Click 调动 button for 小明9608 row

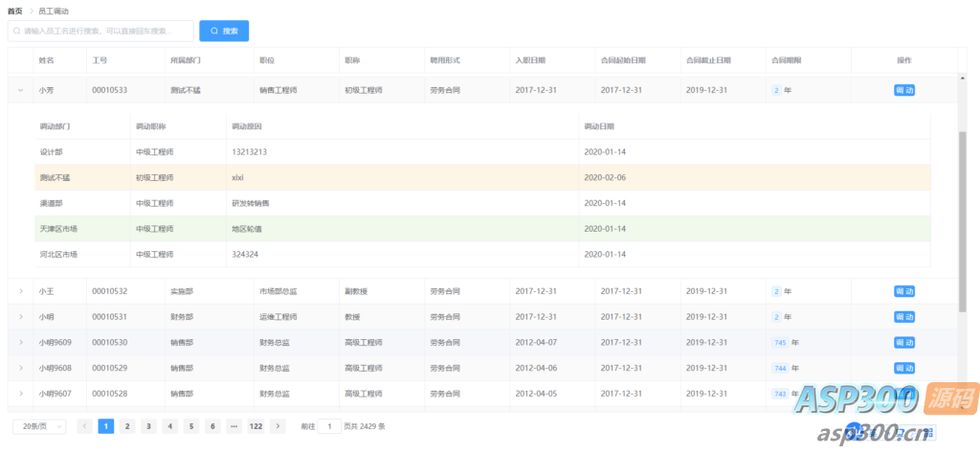click(x=903, y=369)
